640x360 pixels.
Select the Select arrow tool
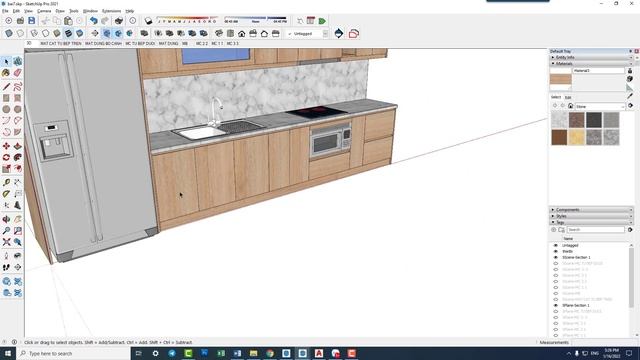[x=6, y=61]
